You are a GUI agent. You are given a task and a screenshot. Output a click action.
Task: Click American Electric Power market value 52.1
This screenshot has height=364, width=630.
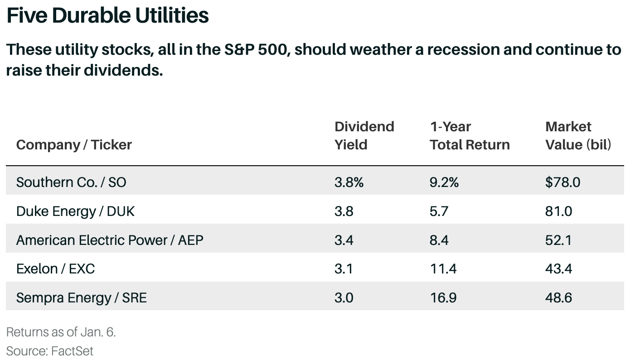click(x=558, y=240)
